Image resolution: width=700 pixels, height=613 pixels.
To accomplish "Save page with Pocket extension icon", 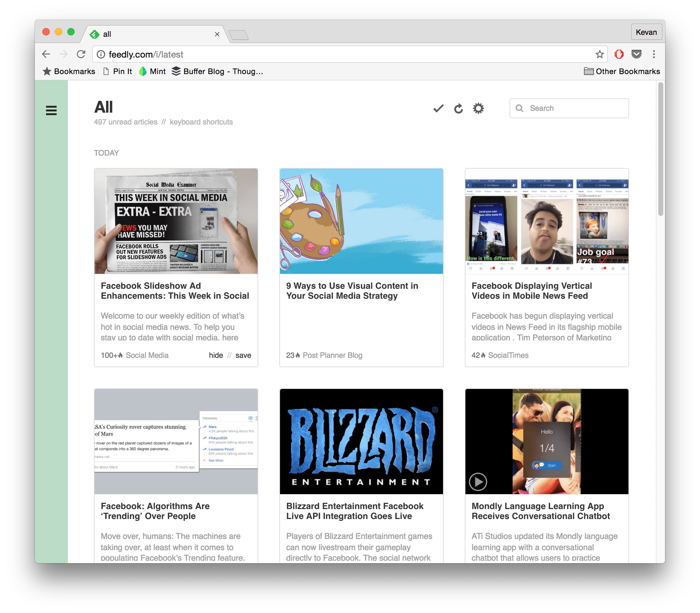I will (637, 54).
